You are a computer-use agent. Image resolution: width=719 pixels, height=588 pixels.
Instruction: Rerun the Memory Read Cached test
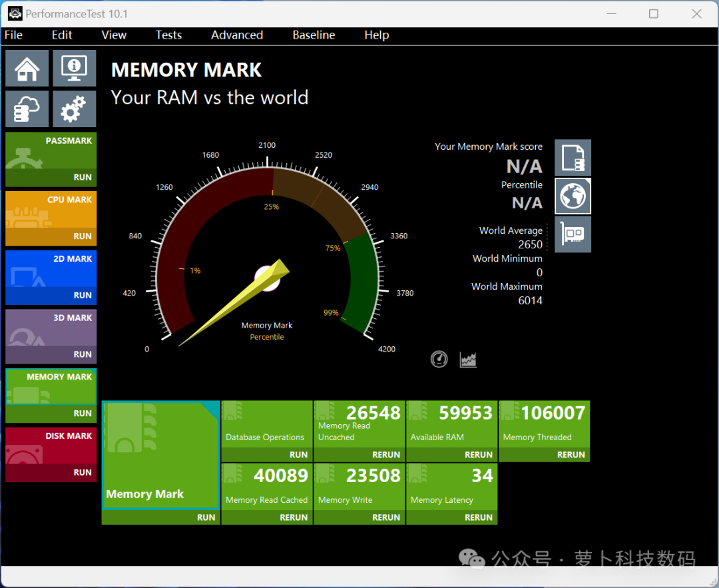267,517
